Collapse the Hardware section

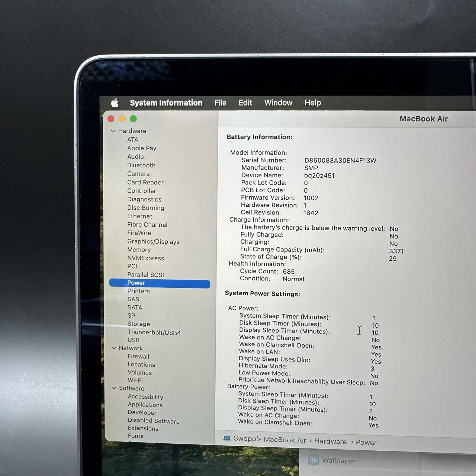pos(113,131)
